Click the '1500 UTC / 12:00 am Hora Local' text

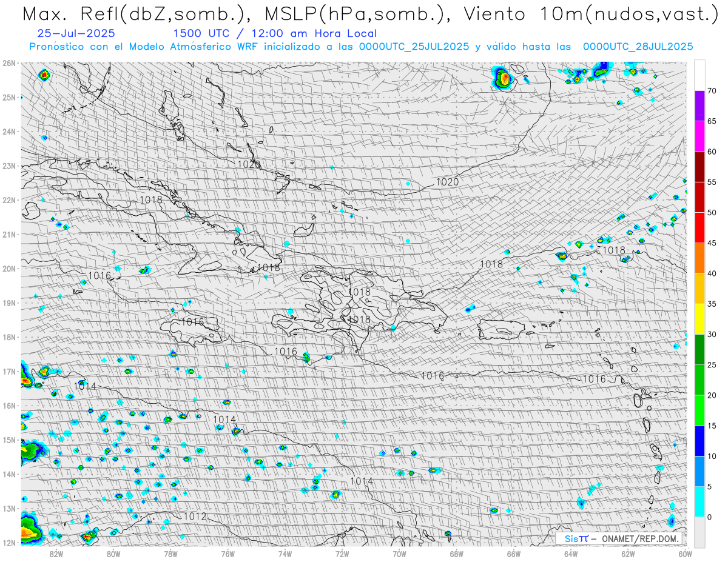274,34
